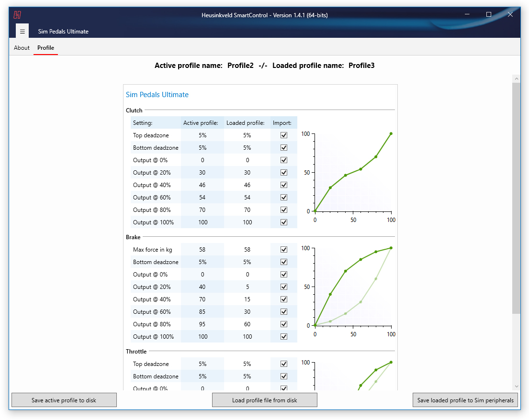Screen dimensions: 529x420
Task: Load profile file from disk
Action: [x=264, y=400]
